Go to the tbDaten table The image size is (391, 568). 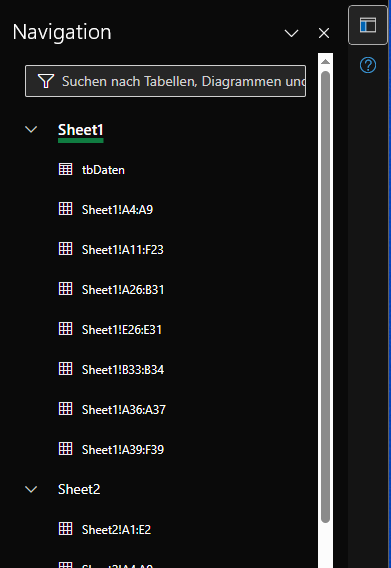click(103, 170)
